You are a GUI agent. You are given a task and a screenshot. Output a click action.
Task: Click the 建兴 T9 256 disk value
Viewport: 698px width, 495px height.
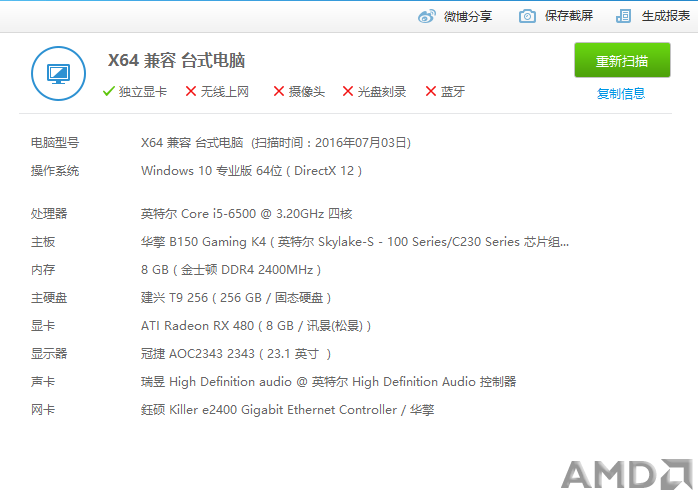click(236, 298)
